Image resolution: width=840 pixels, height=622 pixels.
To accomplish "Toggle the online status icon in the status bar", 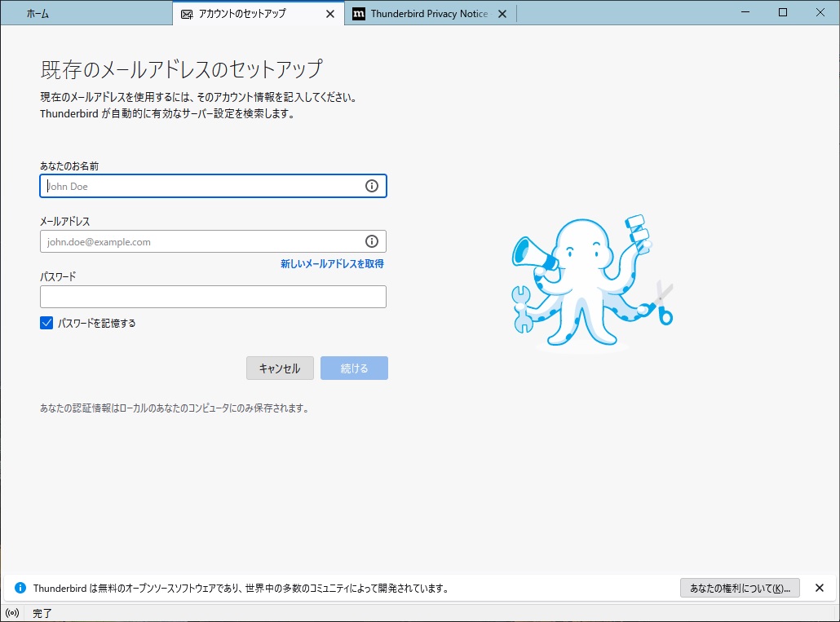I will pyautogui.click(x=12, y=613).
